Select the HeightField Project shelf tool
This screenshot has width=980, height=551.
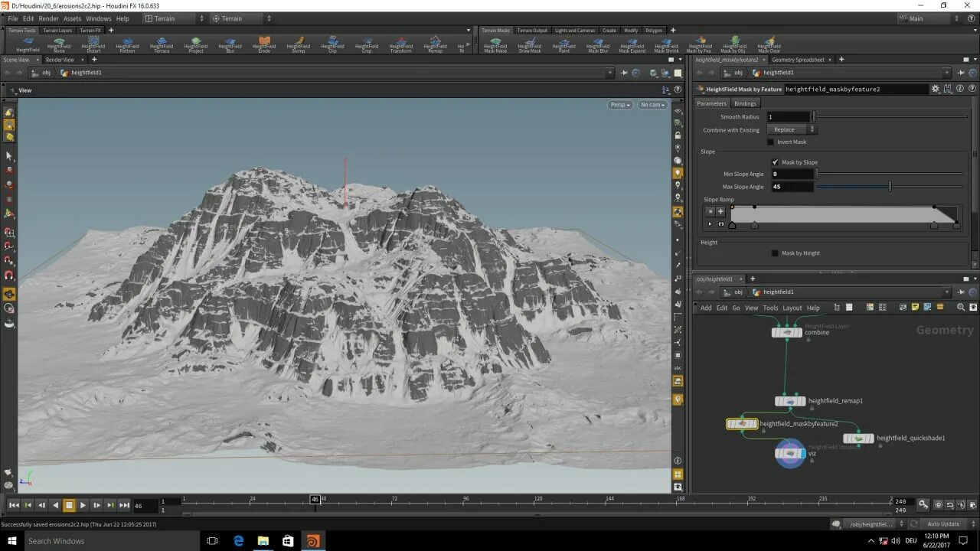point(196,45)
